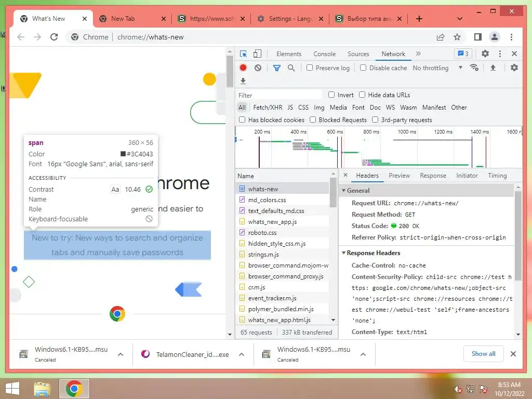
Task: Filter requests by Img type
Action: click(319, 107)
